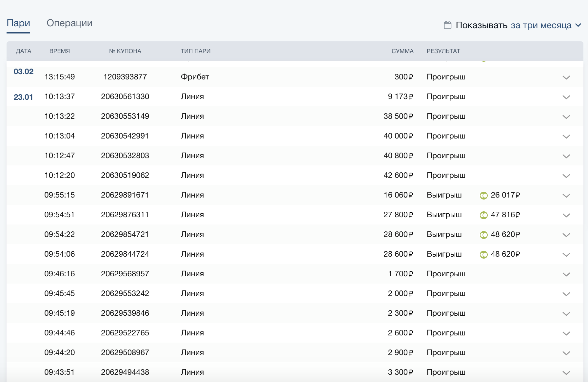Click the coin icon next to 47 816₽

483,215
